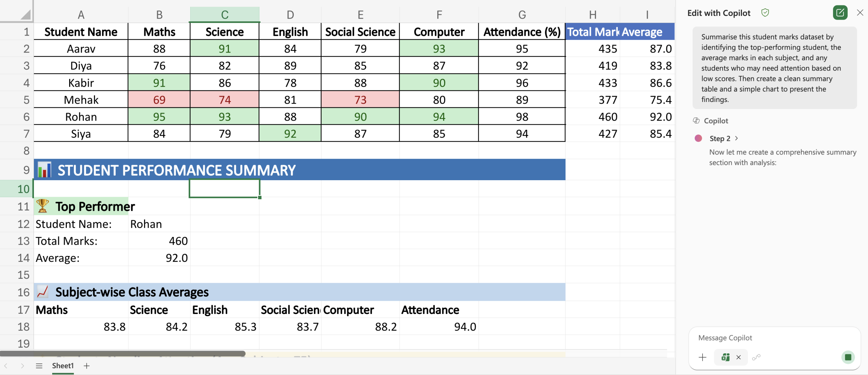Click the forward navigation arrow near sheet tabs
The width and height of the screenshot is (868, 375).
coord(23,366)
